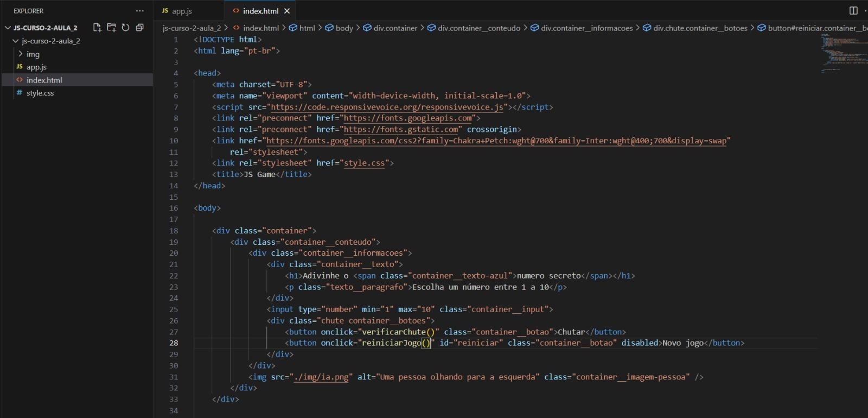Viewport: 868px width, 418px height.
Task: Click the HTML icon in the index.html breadcrumb
Action: tap(237, 28)
